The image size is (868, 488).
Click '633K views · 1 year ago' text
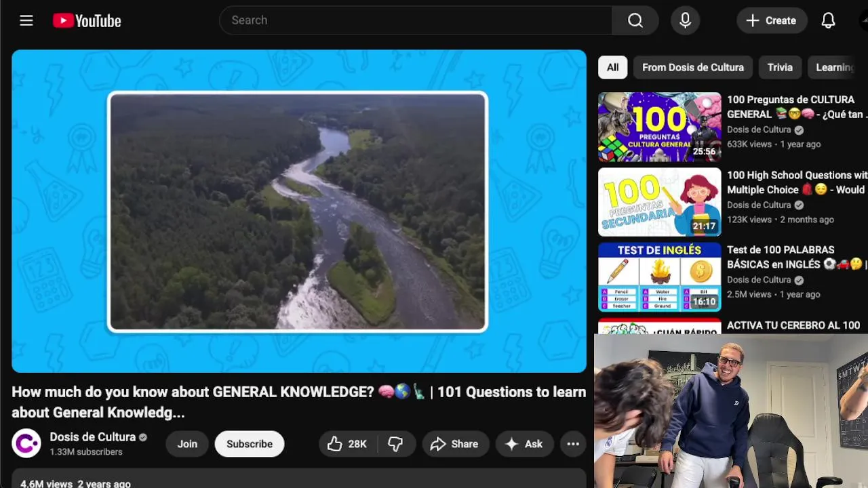pyautogui.click(x=774, y=144)
